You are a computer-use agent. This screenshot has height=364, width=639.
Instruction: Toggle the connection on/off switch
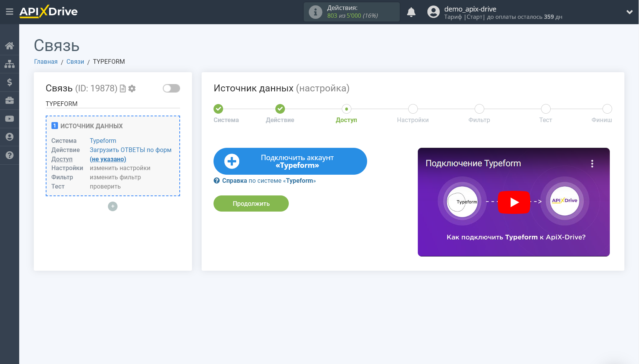tap(171, 88)
